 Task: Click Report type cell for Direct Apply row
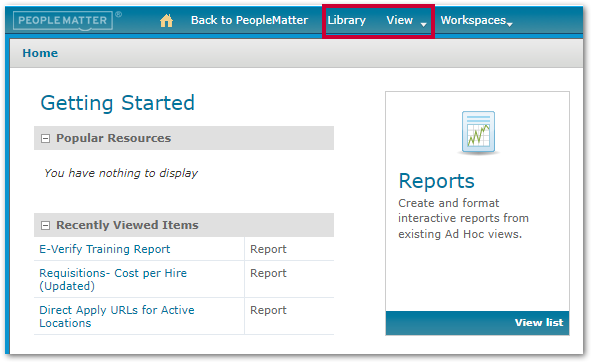(x=268, y=310)
